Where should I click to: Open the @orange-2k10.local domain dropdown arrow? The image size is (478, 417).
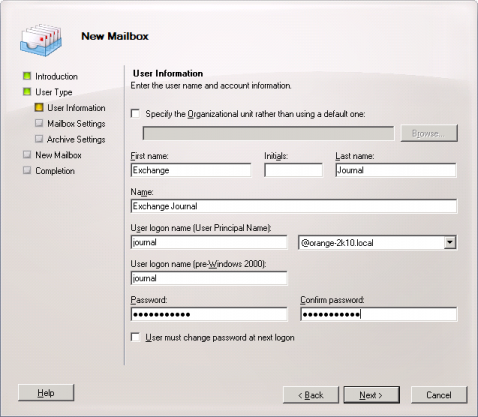coord(450,242)
